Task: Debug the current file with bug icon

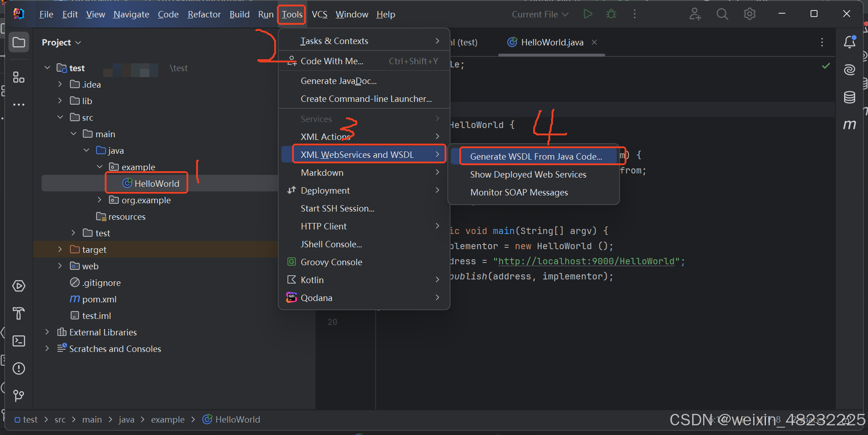Action: 611,14
